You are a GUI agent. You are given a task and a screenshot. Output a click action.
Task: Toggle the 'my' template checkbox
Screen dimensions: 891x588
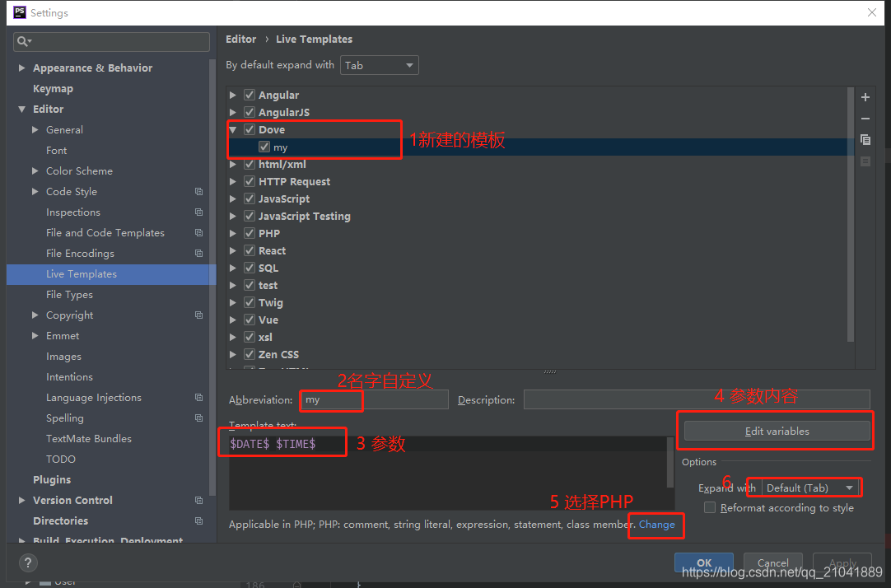click(x=264, y=147)
